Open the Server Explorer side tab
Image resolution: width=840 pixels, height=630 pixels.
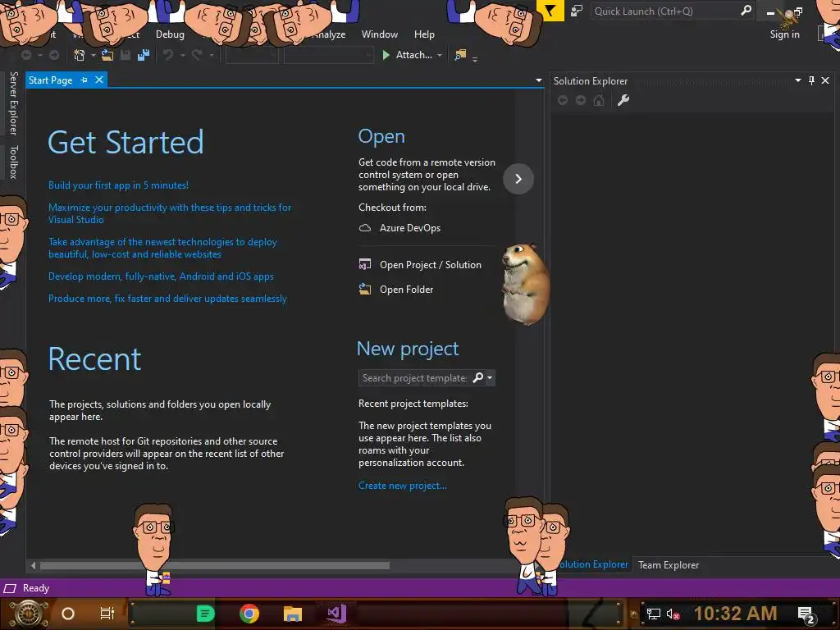[x=13, y=103]
